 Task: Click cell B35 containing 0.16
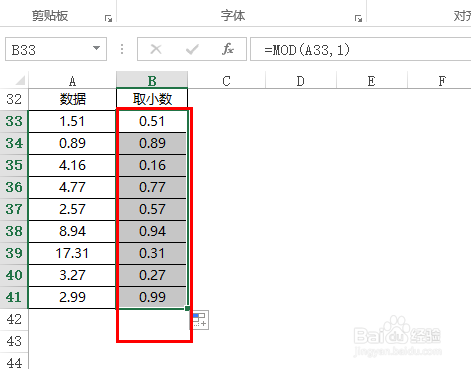[152, 165]
